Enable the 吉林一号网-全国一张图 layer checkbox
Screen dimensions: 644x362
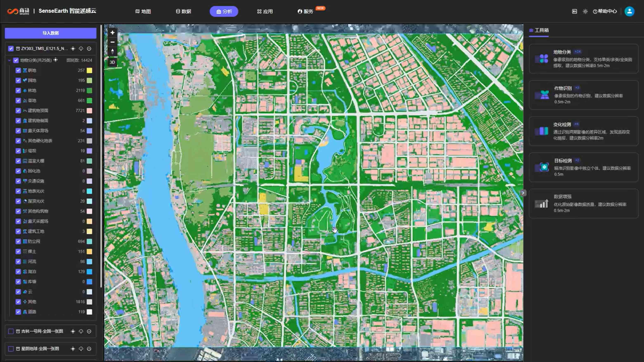(x=11, y=331)
